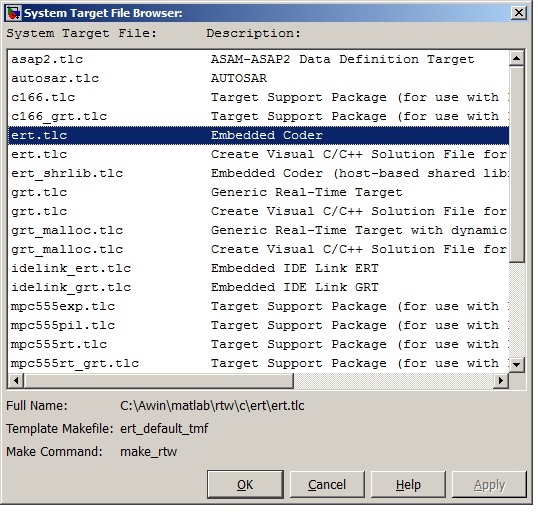The image size is (538, 512).
Task: Click the OK button
Action: (245, 484)
